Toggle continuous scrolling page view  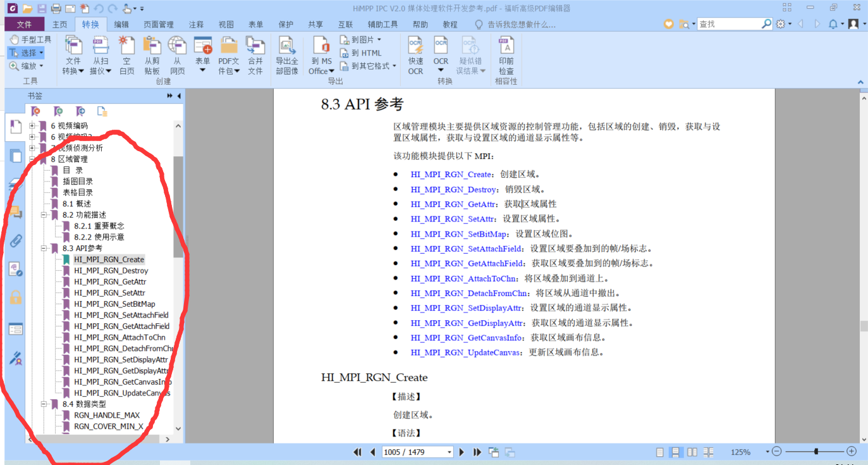676,452
